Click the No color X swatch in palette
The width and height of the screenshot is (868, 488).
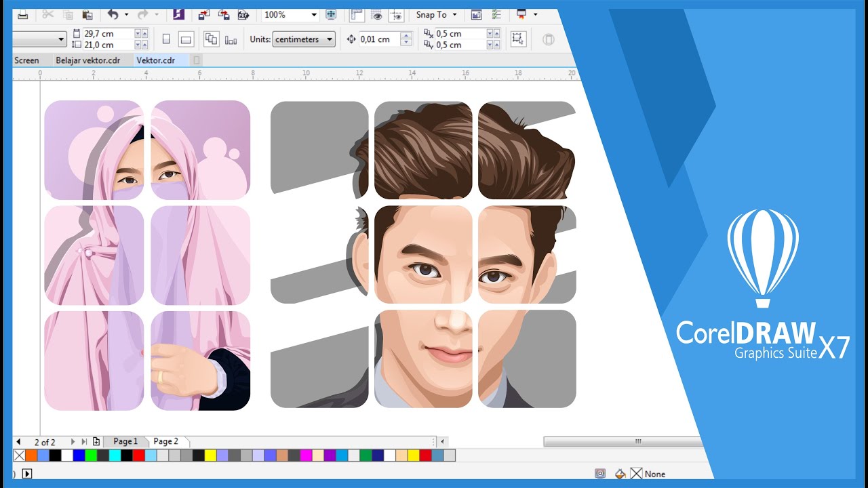[19, 455]
